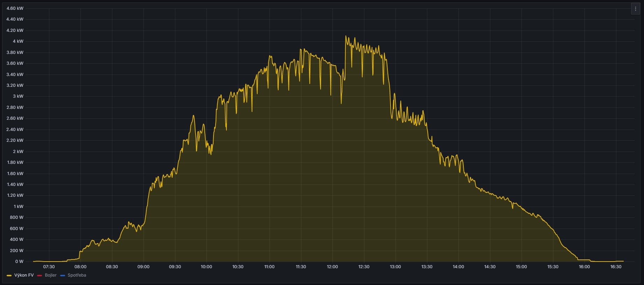Click the 1 kW label on the Y axis
Viewport: 644px width, 285px height.
click(18, 207)
